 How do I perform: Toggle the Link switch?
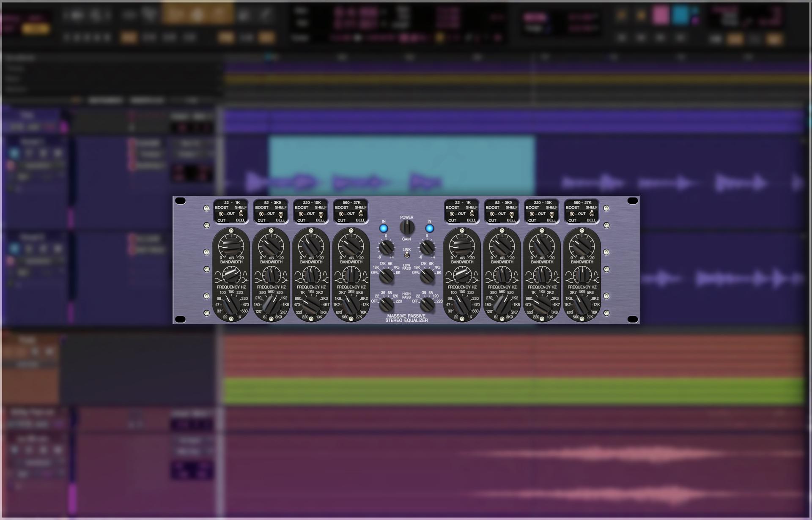406,255
